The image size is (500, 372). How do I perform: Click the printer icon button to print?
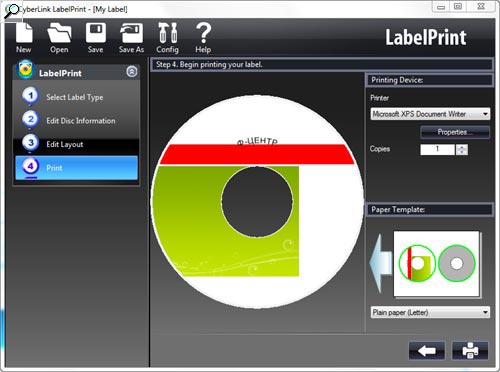point(470,351)
